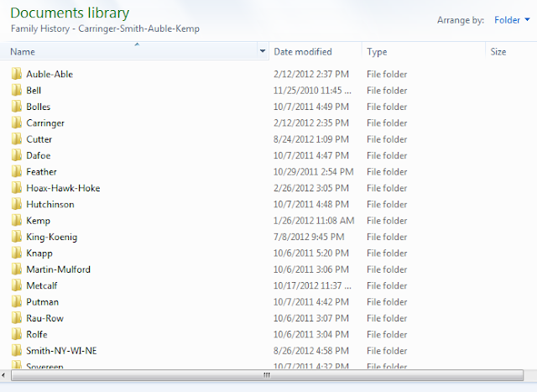Screen dimensions: 537x392
Task: Open the Name column filter dropdown arrow
Action: pos(263,52)
